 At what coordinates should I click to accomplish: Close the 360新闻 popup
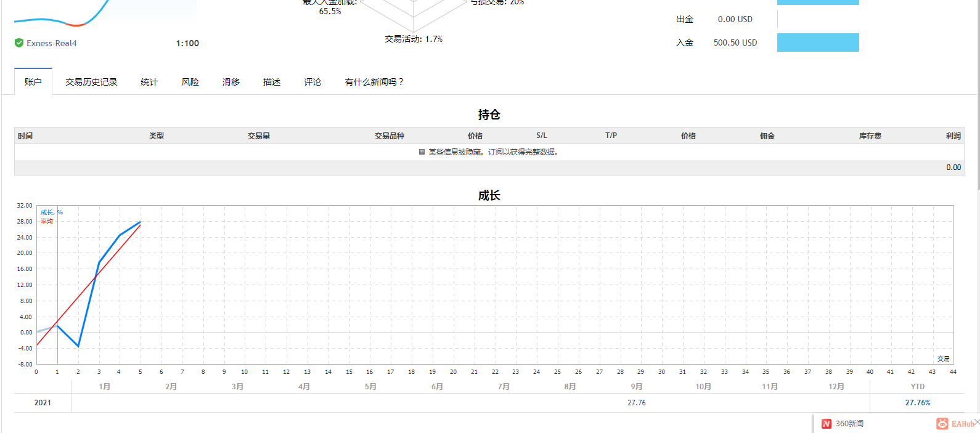(977, 422)
